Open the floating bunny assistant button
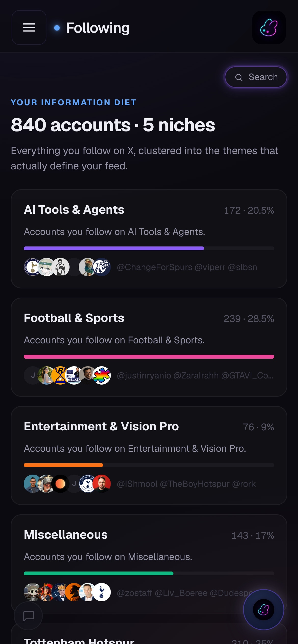298x644 pixels. tap(264, 610)
